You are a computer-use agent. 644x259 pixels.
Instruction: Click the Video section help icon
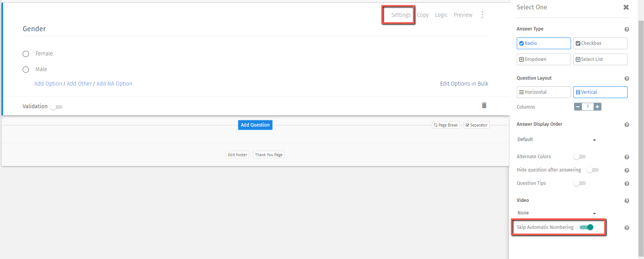coord(626,201)
